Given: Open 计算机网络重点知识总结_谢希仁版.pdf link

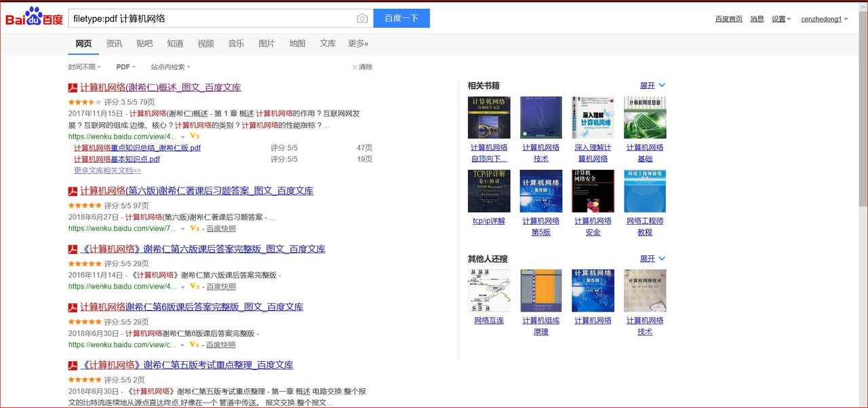Looking at the screenshot, I should 137,148.
